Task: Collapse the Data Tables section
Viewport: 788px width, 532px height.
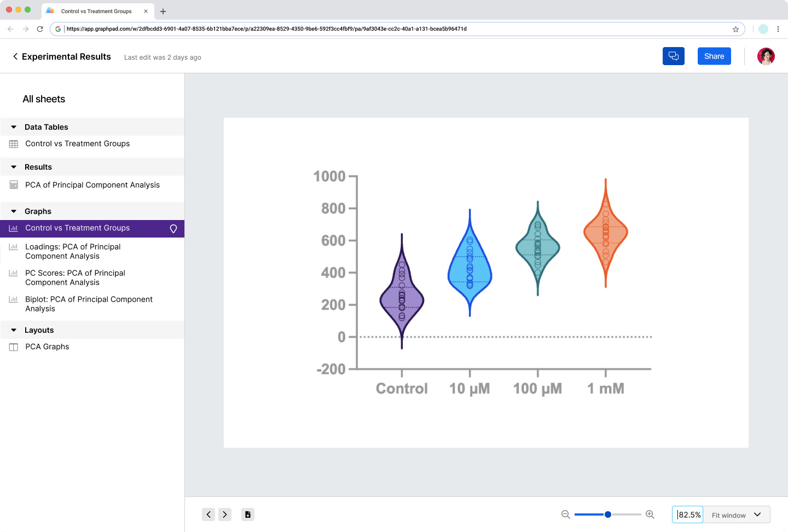Action: (13, 126)
